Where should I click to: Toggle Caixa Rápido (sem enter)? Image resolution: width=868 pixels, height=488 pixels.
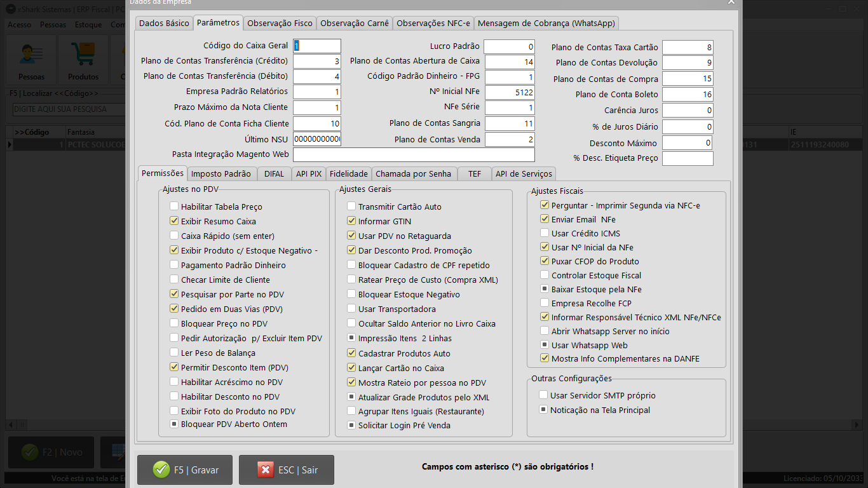(174, 236)
